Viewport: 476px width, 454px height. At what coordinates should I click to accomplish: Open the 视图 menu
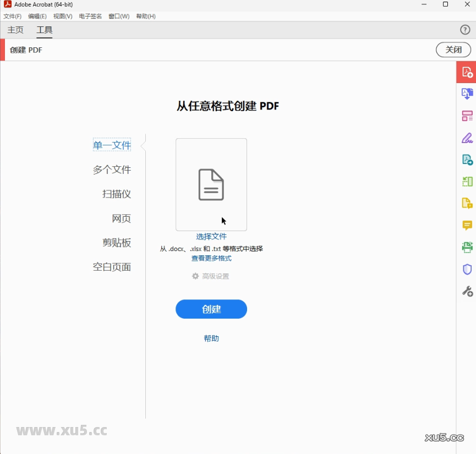(x=62, y=16)
